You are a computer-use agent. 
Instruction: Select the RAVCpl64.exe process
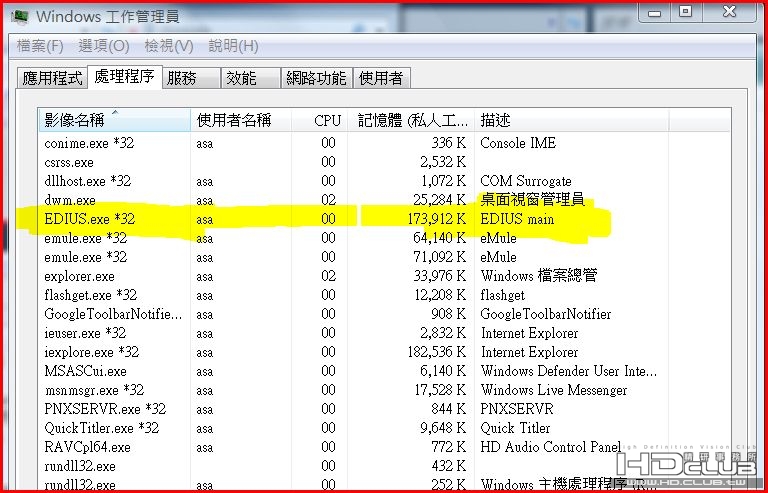[x=383, y=447]
